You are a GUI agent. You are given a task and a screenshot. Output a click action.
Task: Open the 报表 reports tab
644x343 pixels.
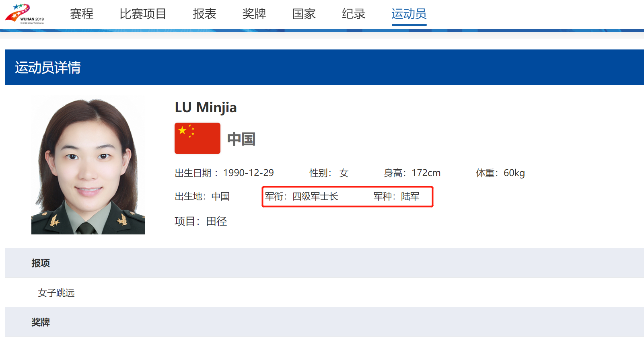click(204, 14)
